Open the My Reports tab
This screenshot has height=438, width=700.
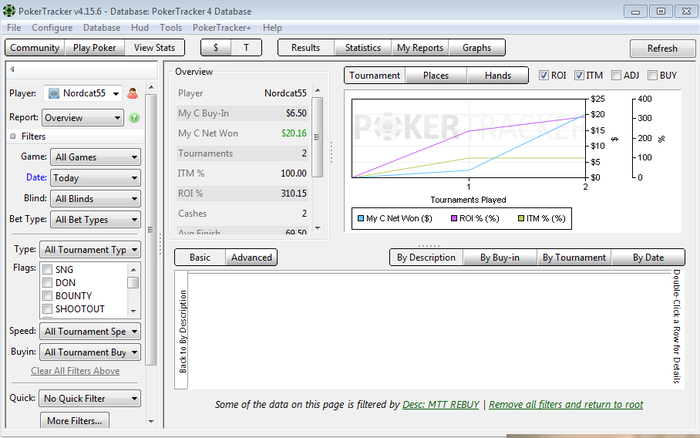click(x=420, y=47)
